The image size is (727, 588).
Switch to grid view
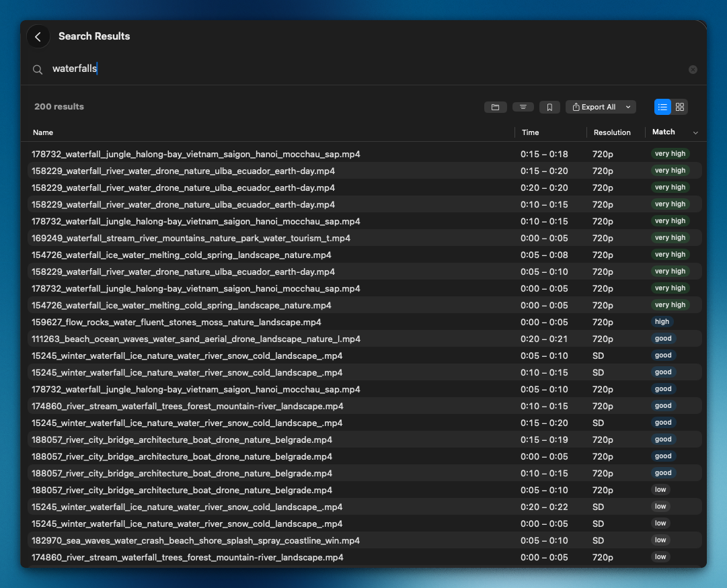[680, 107]
